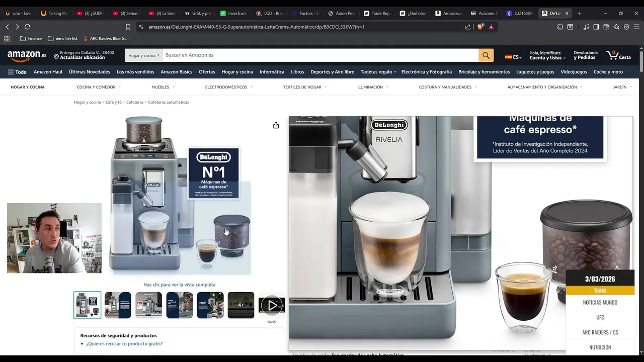Open the apps grid in bookmarks bar

click(7, 38)
